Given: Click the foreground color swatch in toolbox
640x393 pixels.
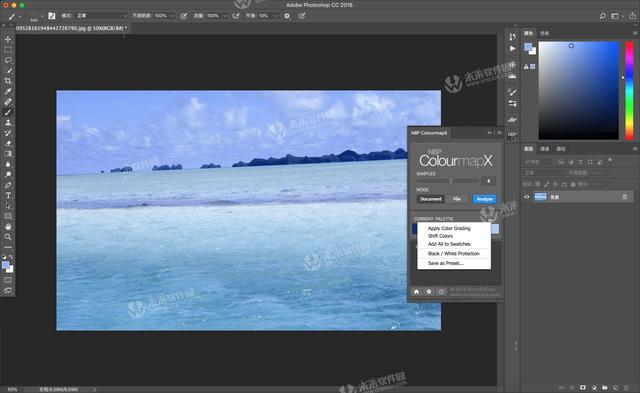Looking at the screenshot, I should click(x=6, y=265).
